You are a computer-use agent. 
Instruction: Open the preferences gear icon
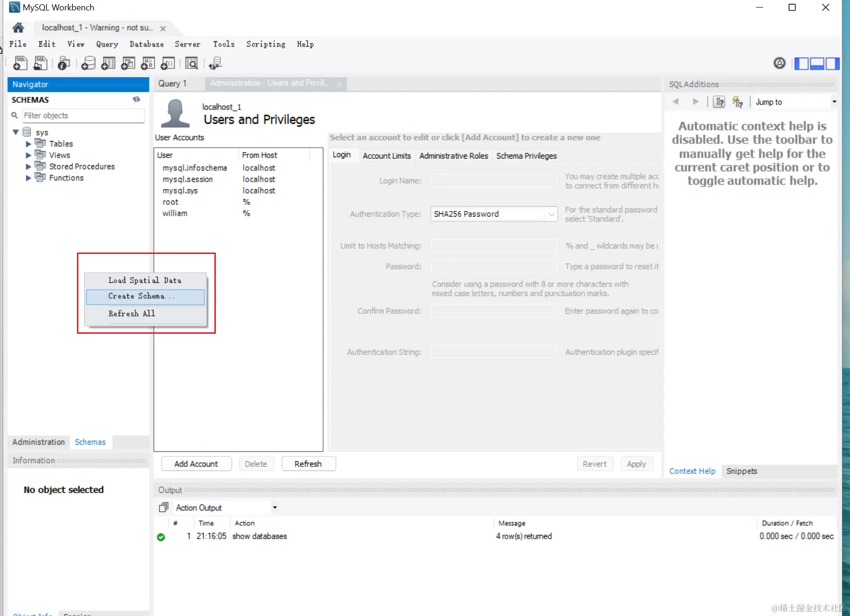[780, 63]
